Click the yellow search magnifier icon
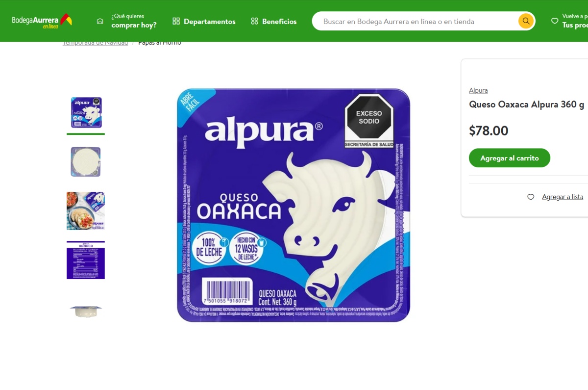This screenshot has height=390, width=588. coord(526,21)
